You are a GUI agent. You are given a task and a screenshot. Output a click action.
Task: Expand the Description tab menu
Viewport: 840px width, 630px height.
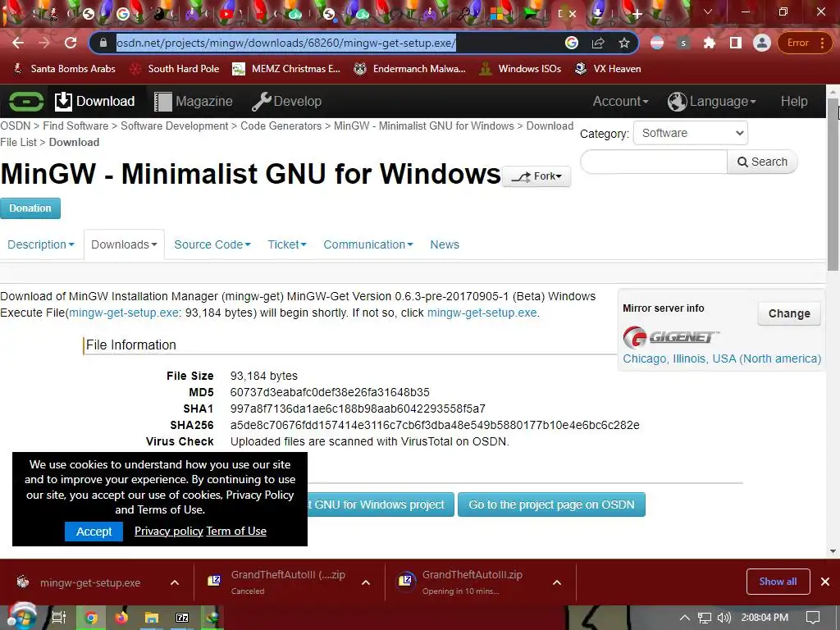[41, 244]
